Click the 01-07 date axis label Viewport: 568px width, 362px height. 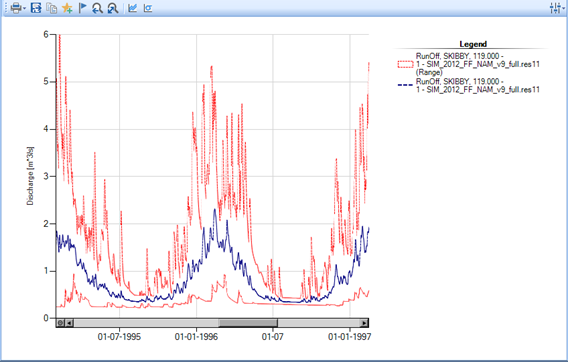click(x=272, y=337)
